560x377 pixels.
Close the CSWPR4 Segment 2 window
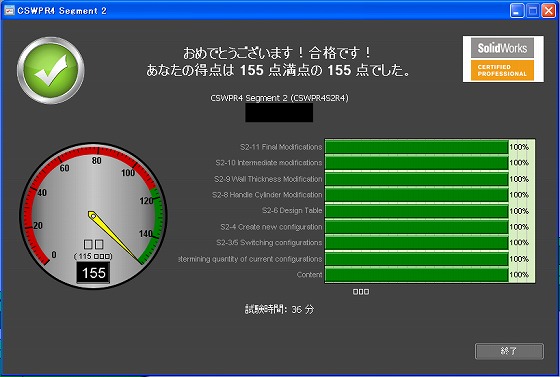click(x=548, y=11)
